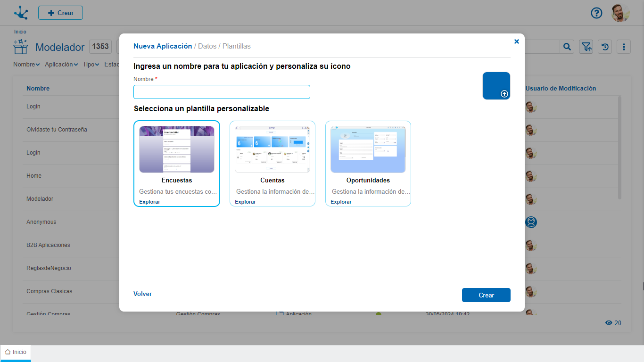Open the Tipo filter dropdown

point(91,64)
